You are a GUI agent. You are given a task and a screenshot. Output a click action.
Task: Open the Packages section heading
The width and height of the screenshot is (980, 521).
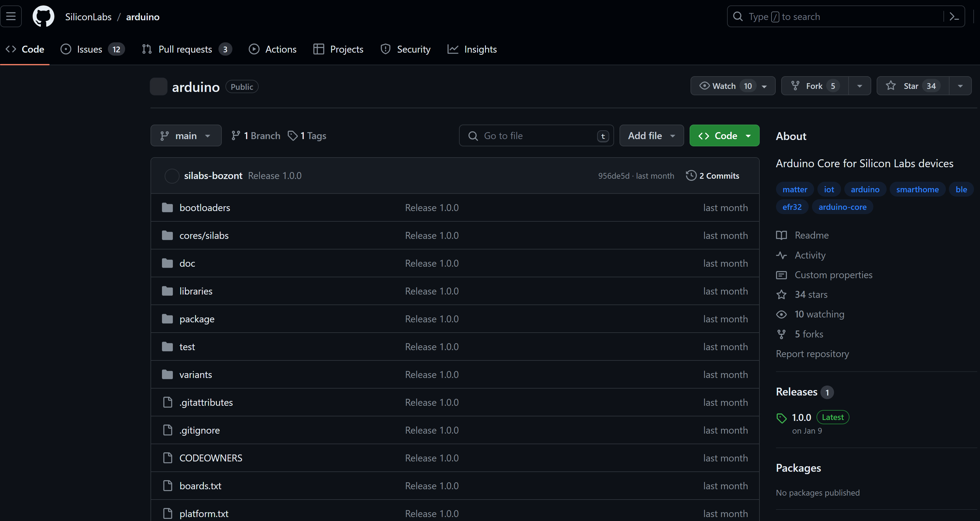click(x=798, y=468)
